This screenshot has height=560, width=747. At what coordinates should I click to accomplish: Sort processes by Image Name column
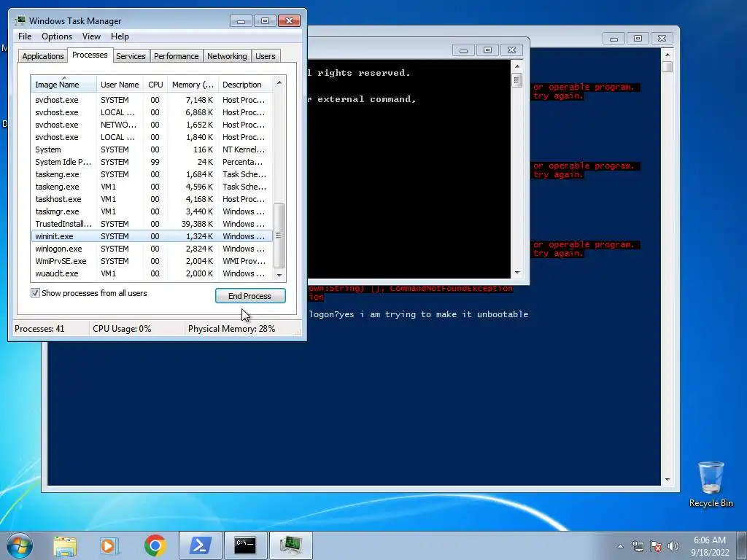pos(64,85)
